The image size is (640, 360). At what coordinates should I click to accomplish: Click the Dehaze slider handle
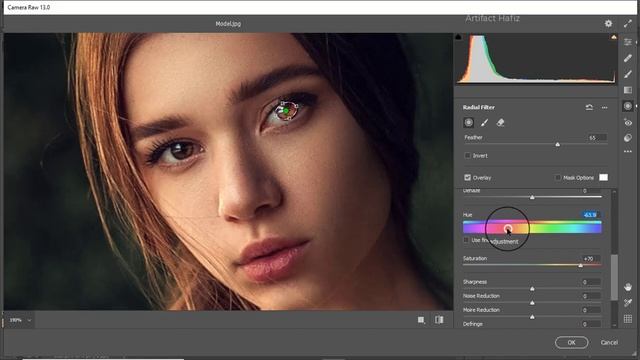tap(532, 197)
